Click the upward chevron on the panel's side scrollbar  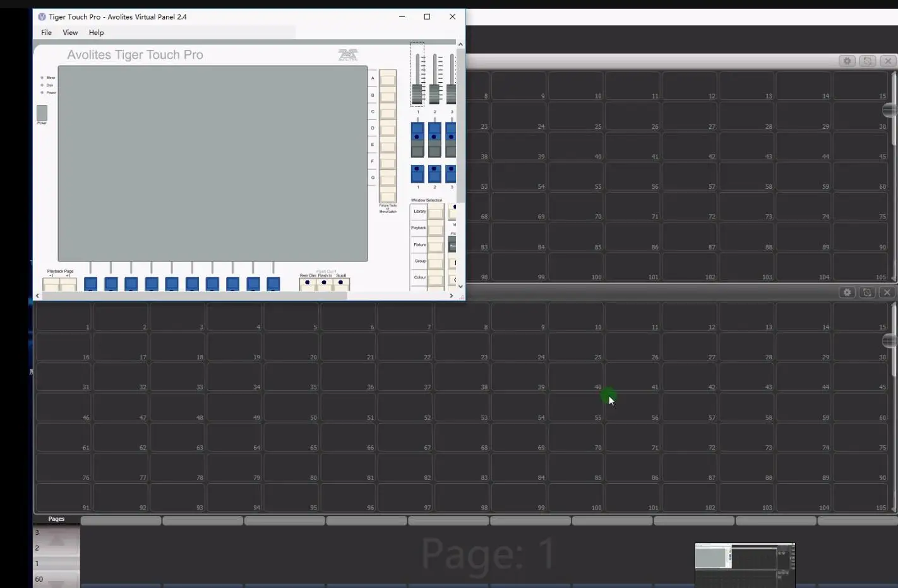tap(460, 44)
